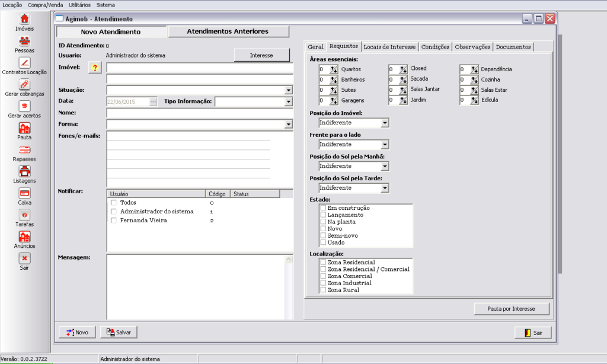
Task: Save with the Salvar button
Action: tap(119, 332)
